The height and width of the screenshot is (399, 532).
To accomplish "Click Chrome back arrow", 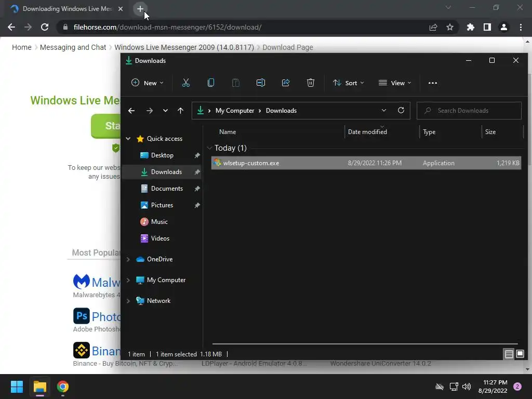I will [x=11, y=27].
